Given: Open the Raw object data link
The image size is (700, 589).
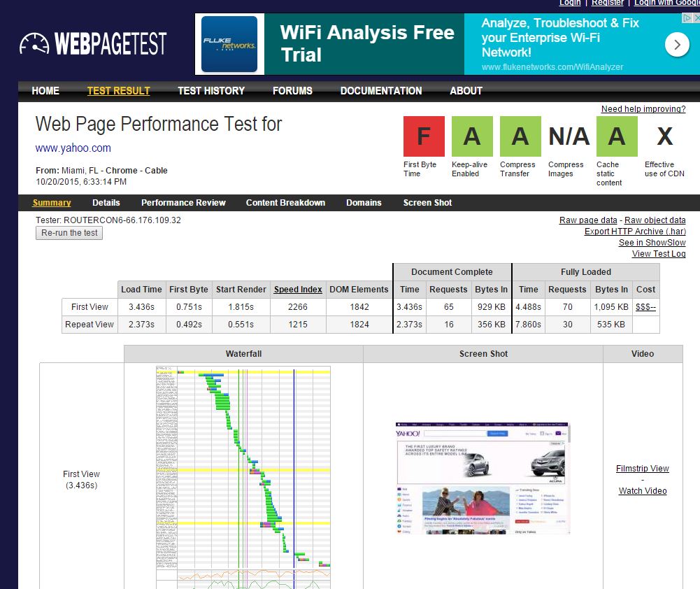Looking at the screenshot, I should click(x=655, y=220).
